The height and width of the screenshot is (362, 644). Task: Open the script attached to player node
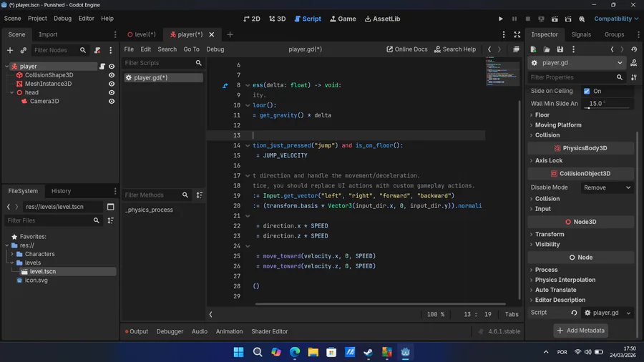(102, 67)
